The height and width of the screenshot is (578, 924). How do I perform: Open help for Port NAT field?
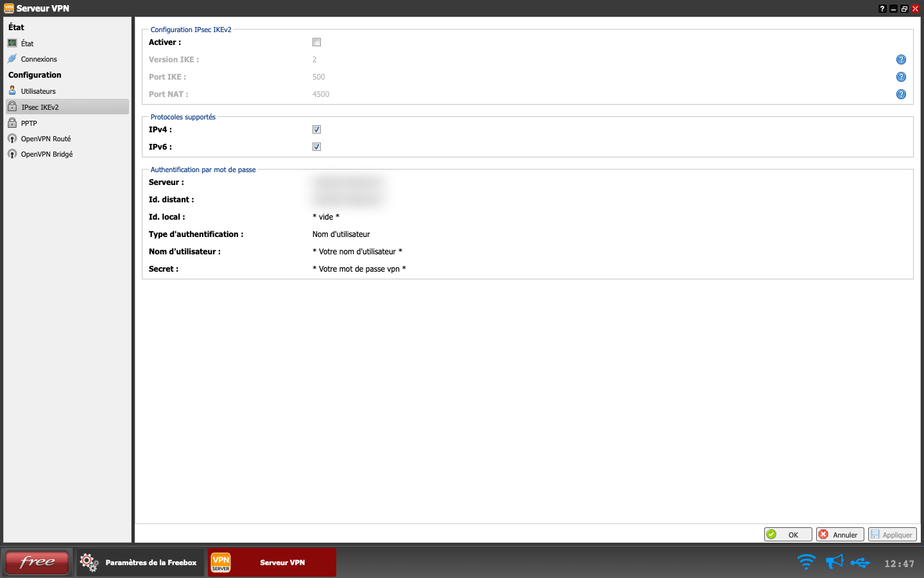pos(901,94)
